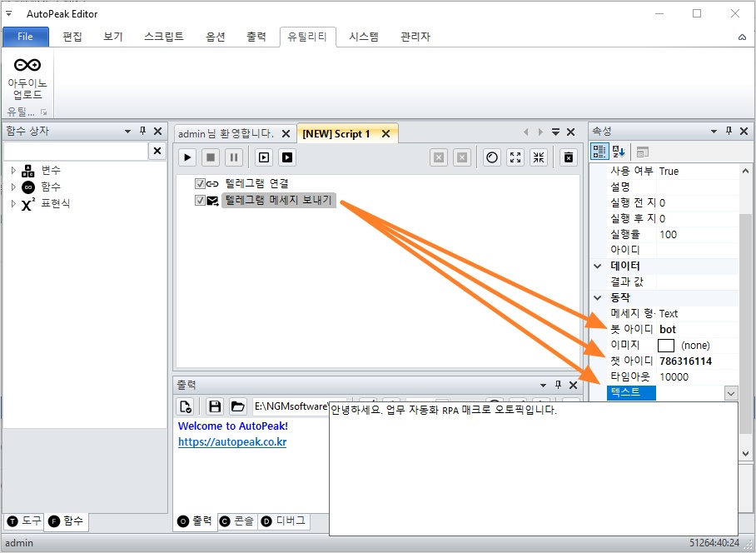The image size is (756, 553).
Task: Collapse the 데이터 property category
Action: click(x=597, y=267)
